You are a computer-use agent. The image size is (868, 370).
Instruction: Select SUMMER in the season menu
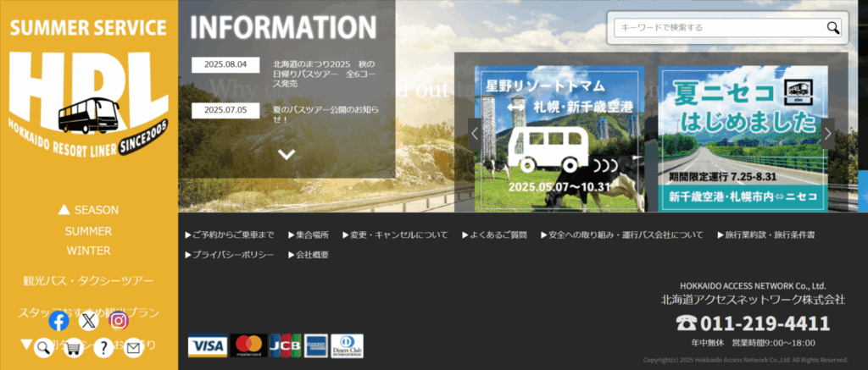tap(88, 230)
